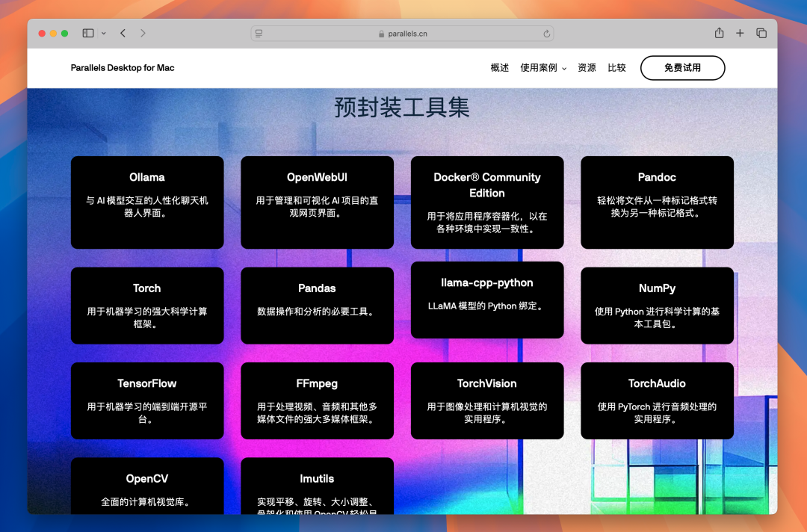
Task: Click the 预封装工具集 heading
Action: 402,108
